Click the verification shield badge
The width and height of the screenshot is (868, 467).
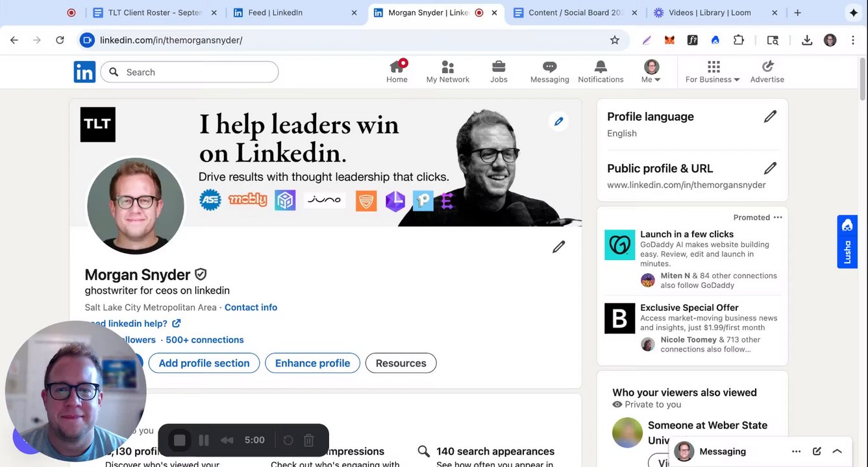201,274
